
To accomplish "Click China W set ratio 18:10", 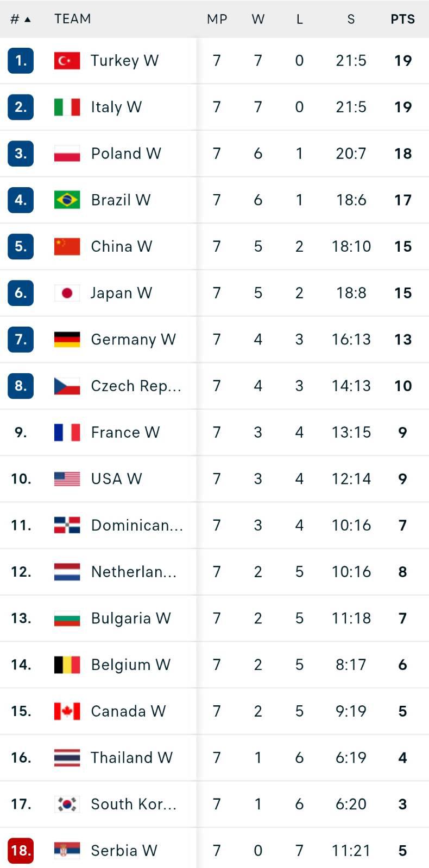I will pyautogui.click(x=351, y=246).
